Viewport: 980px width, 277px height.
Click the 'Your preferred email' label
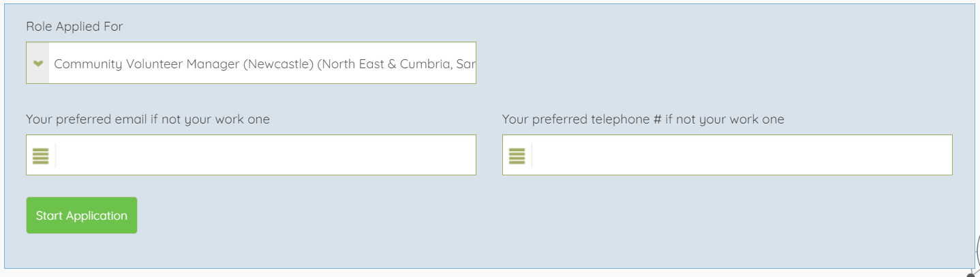(148, 119)
